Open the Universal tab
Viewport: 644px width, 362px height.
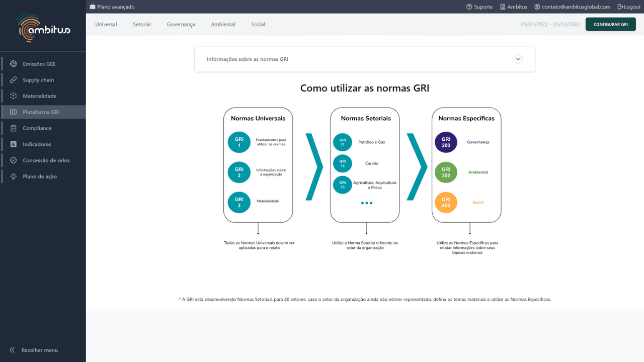pyautogui.click(x=106, y=24)
